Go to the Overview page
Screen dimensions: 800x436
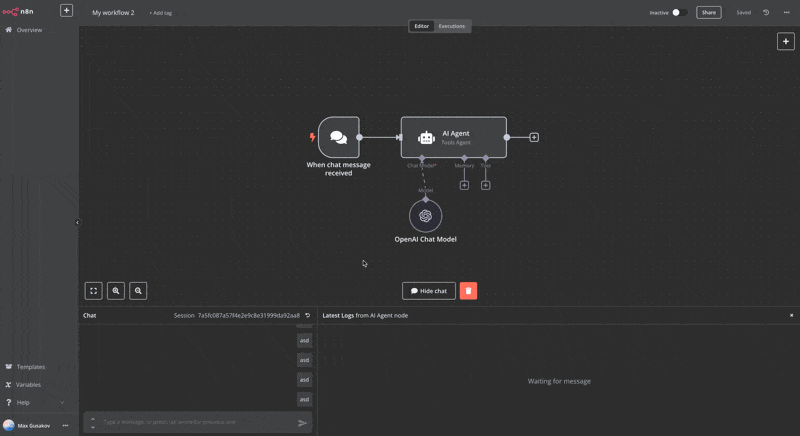[x=29, y=30]
